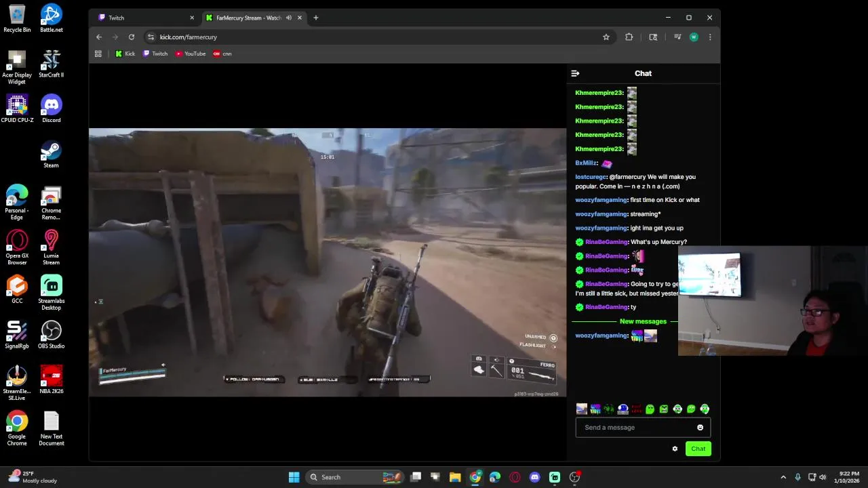Image resolution: width=868 pixels, height=488 pixels.
Task: Open Discord desktop shortcut
Action: point(51,108)
